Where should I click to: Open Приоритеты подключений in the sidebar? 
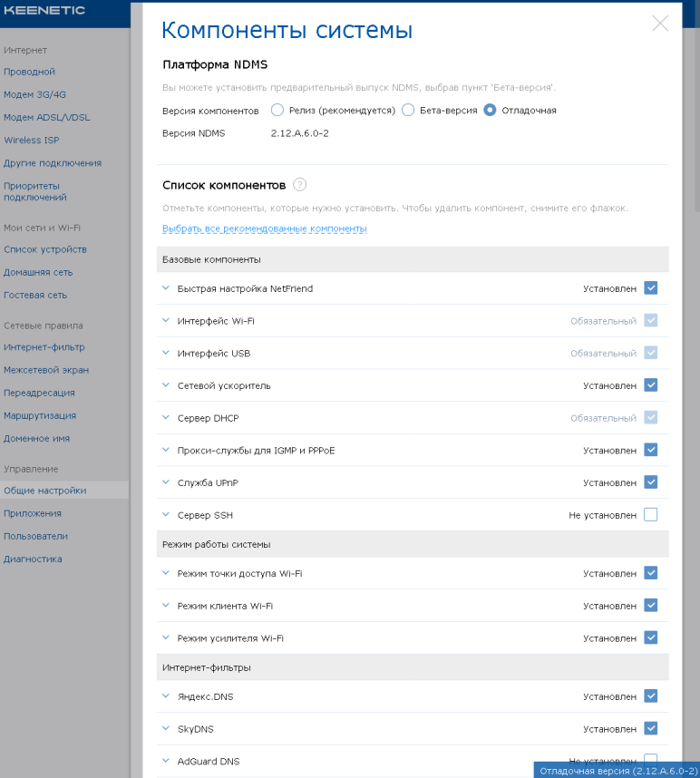(x=35, y=191)
